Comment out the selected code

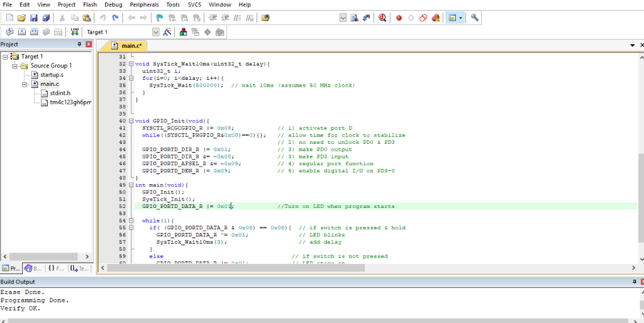[x=237, y=18]
